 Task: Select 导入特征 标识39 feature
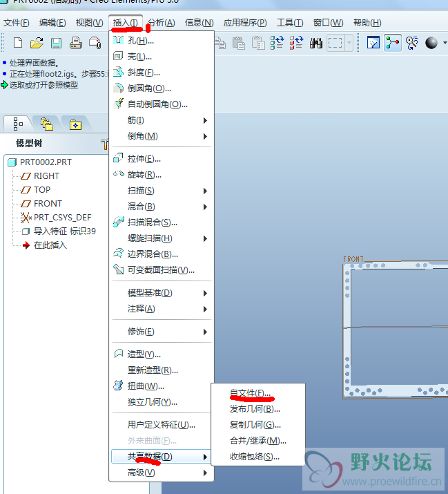[64, 231]
